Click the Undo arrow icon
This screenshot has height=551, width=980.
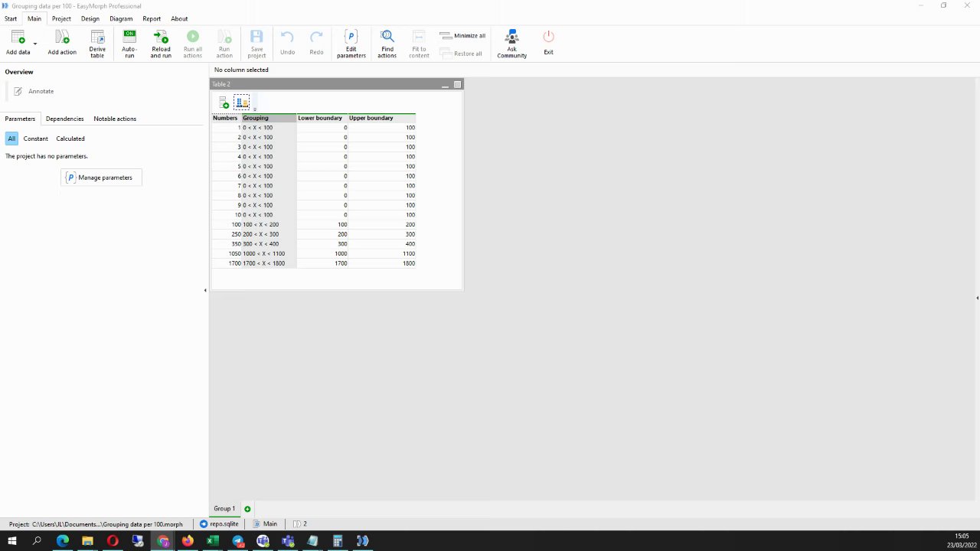pos(287,37)
